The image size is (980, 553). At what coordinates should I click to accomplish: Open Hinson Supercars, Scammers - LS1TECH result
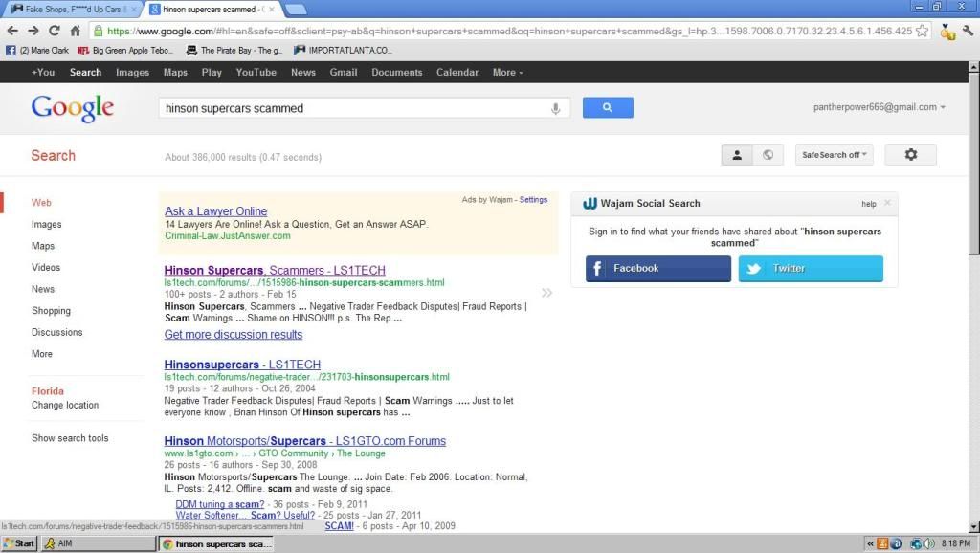(x=275, y=271)
